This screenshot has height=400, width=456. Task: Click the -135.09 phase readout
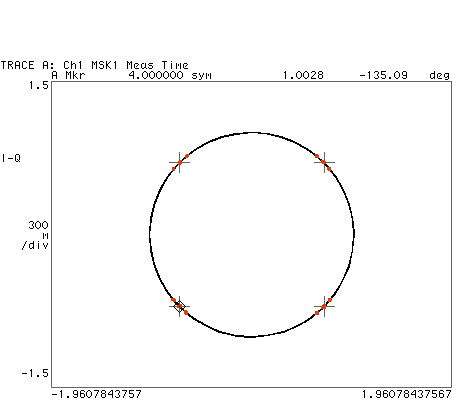[383, 75]
